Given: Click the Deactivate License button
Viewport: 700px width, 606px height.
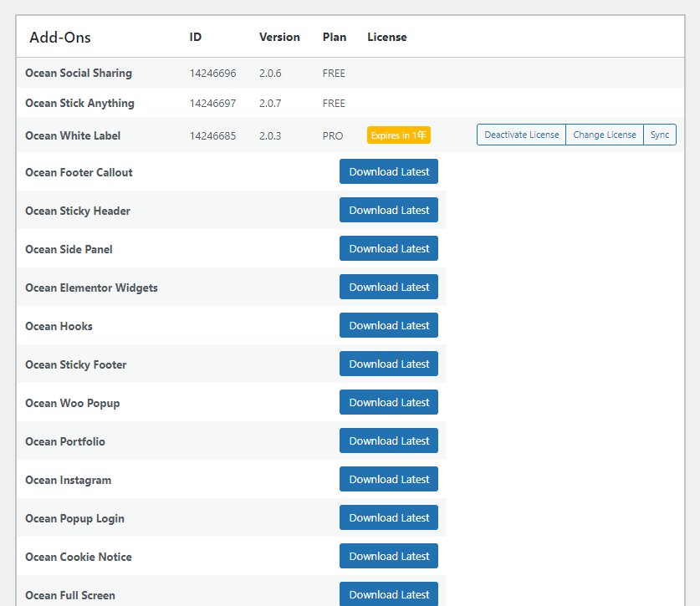Looking at the screenshot, I should click(x=521, y=135).
